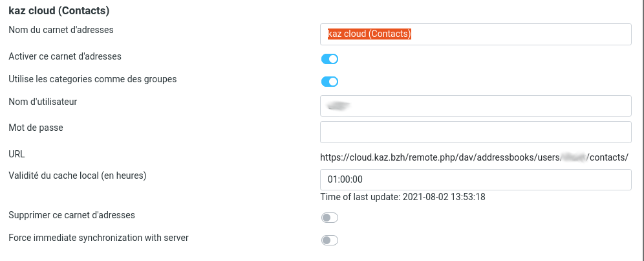Switch on force immediate synchronization toggle
644x261 pixels.
pyautogui.click(x=330, y=240)
